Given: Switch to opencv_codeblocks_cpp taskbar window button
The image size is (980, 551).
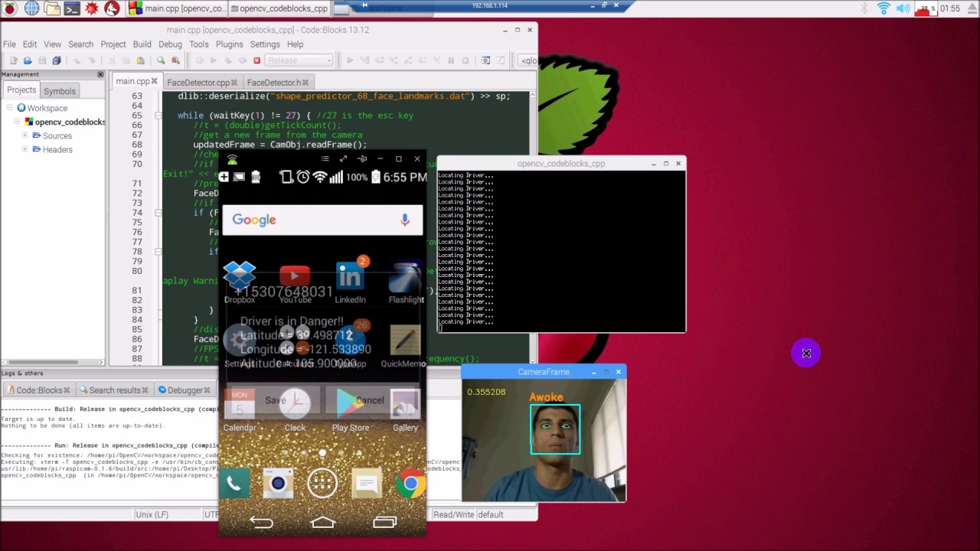Looking at the screenshot, I should pyautogui.click(x=279, y=8).
